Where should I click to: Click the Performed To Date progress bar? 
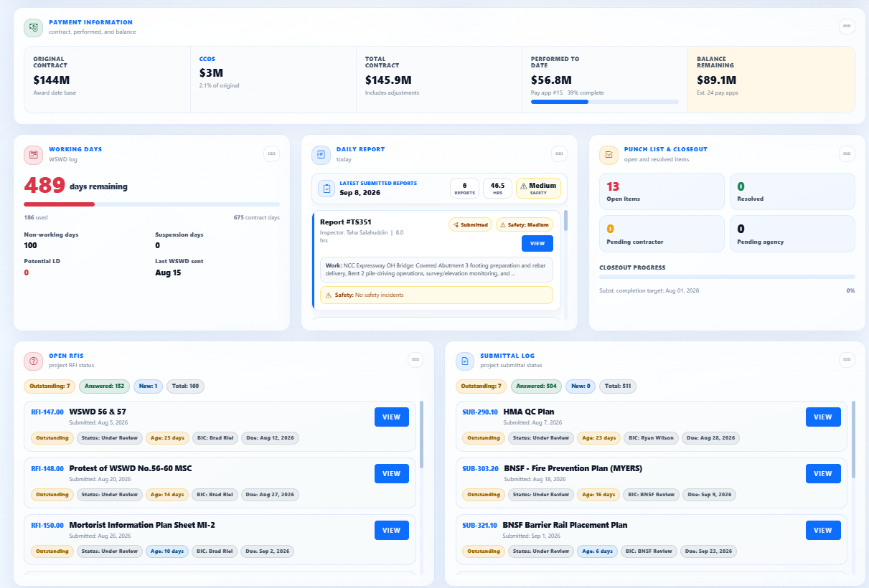coord(605,102)
